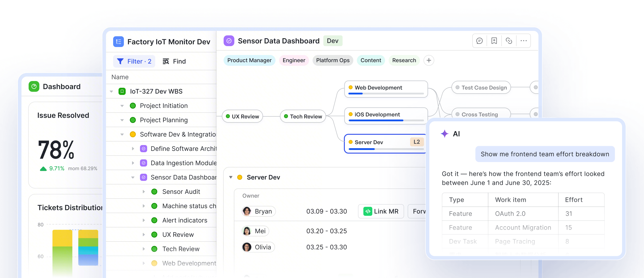
Task: Click the green status dot of Alert indicators
Action: [x=154, y=220]
